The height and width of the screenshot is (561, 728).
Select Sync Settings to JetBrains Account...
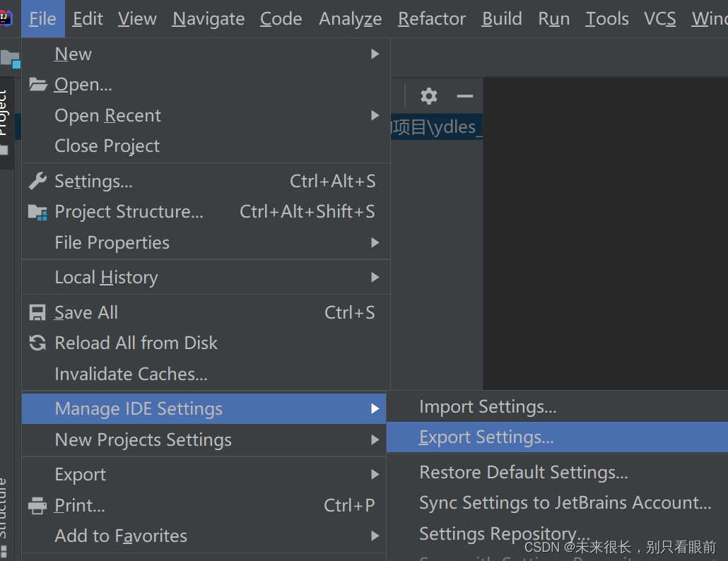click(557, 502)
